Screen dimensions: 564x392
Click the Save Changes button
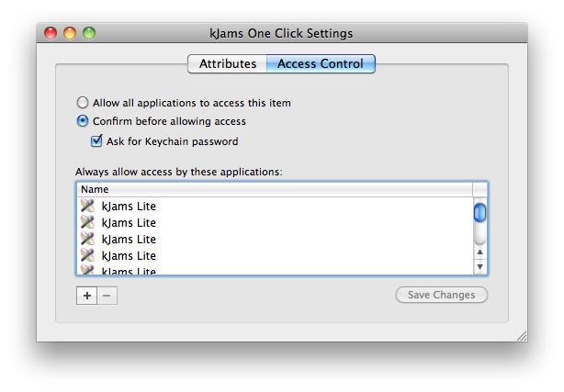[x=441, y=296]
